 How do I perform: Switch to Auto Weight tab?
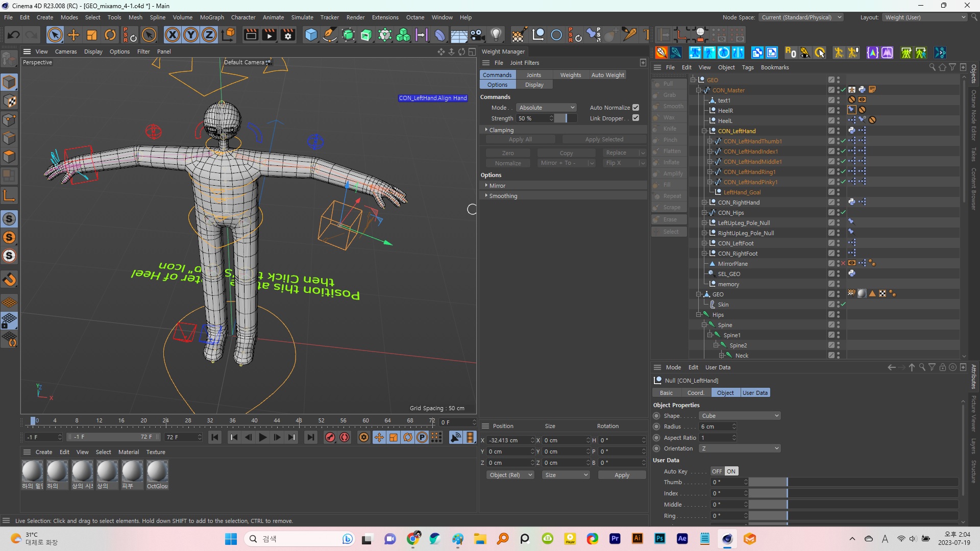pyautogui.click(x=607, y=75)
